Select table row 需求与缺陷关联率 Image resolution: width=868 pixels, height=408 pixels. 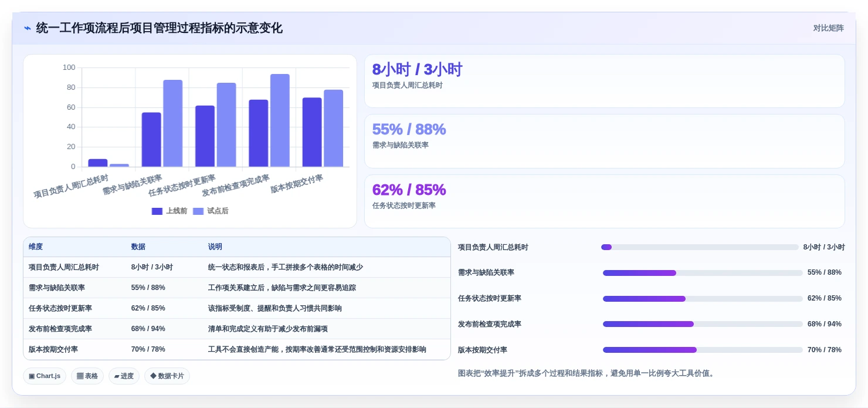[x=237, y=288]
